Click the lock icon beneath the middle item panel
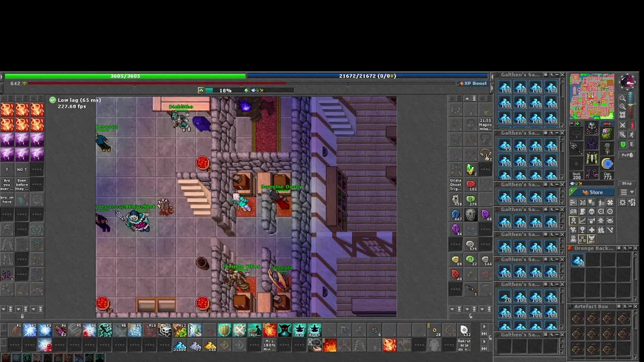The width and height of the screenshot is (644, 362). tap(470, 316)
